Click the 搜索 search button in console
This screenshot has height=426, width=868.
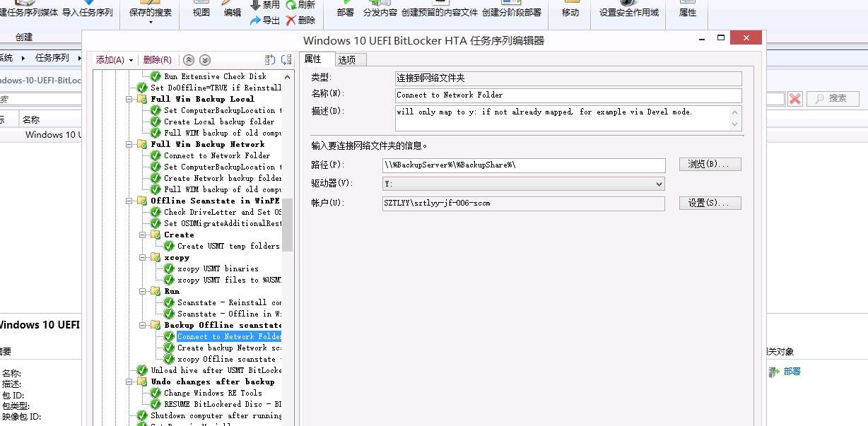pyautogui.click(x=831, y=98)
